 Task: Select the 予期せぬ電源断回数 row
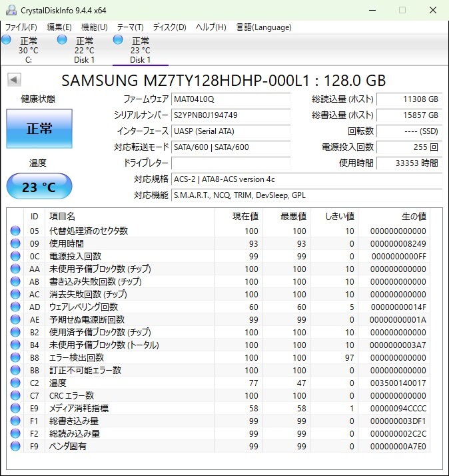click(218, 319)
